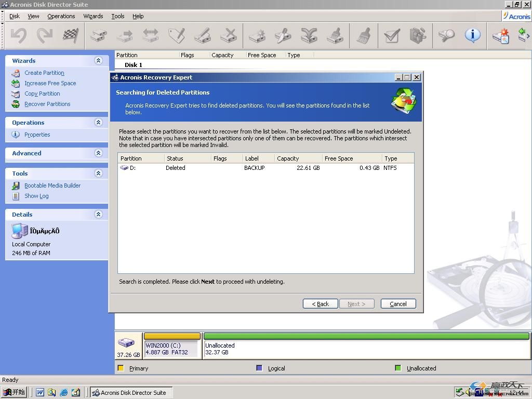The height and width of the screenshot is (399, 532).
Task: Cancel the Recovery Expert wizard
Action: [x=398, y=304]
